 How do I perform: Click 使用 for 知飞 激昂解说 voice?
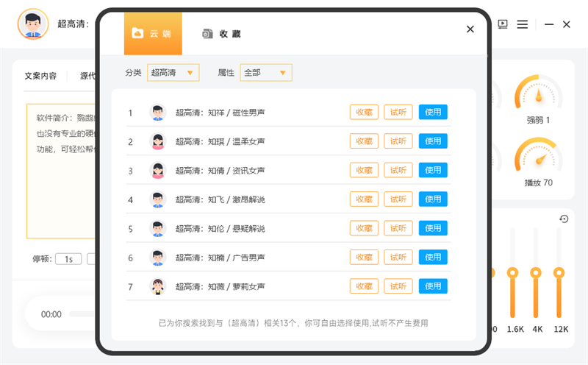pyautogui.click(x=433, y=199)
